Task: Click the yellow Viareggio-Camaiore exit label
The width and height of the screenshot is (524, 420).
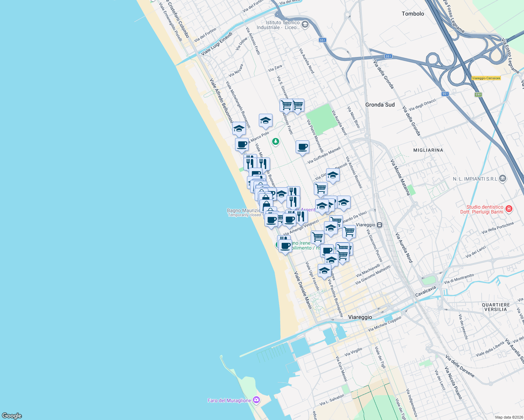Action: pos(486,78)
